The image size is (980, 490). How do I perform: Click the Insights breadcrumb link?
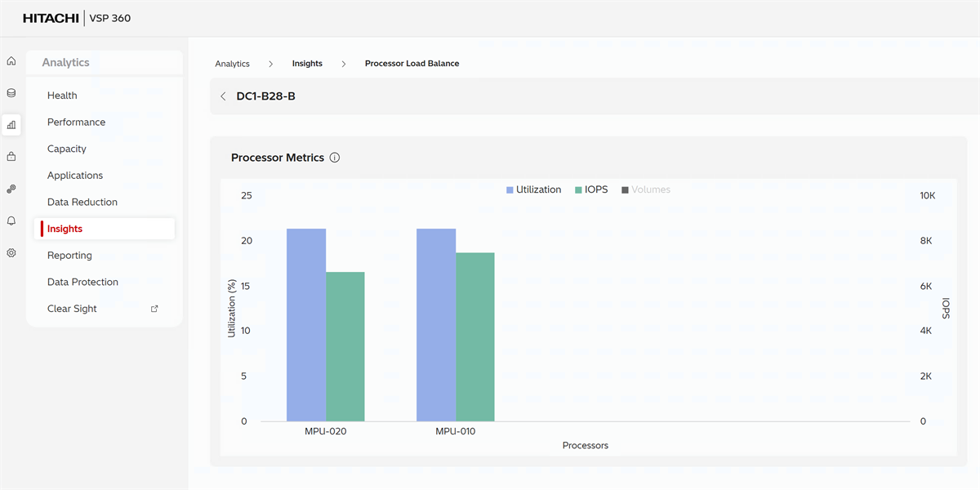(307, 64)
